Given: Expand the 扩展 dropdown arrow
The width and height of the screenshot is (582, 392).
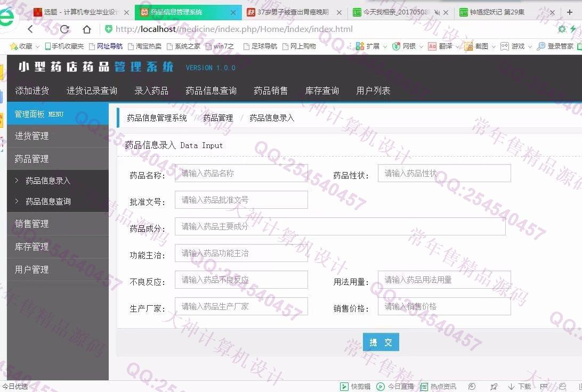Looking at the screenshot, I should coord(385,47).
